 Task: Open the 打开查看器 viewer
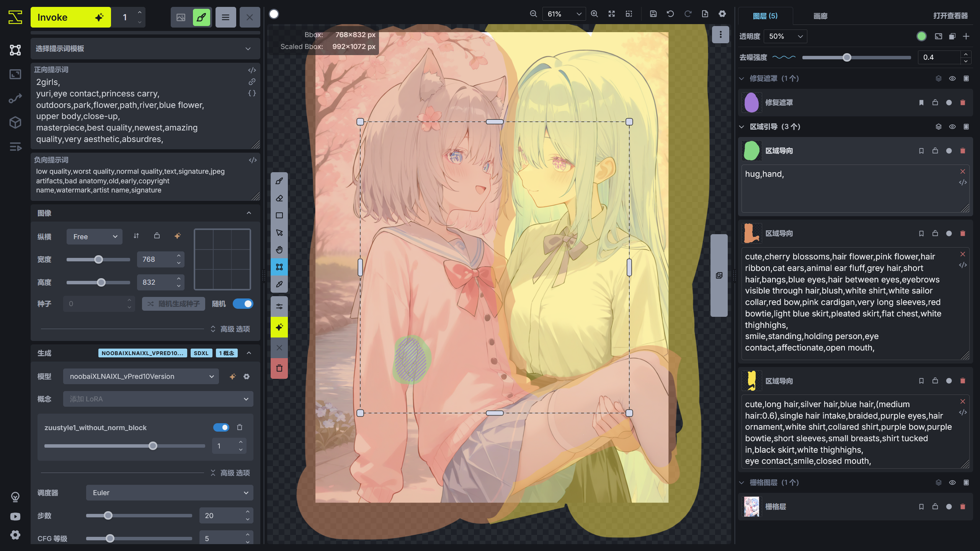tap(950, 16)
